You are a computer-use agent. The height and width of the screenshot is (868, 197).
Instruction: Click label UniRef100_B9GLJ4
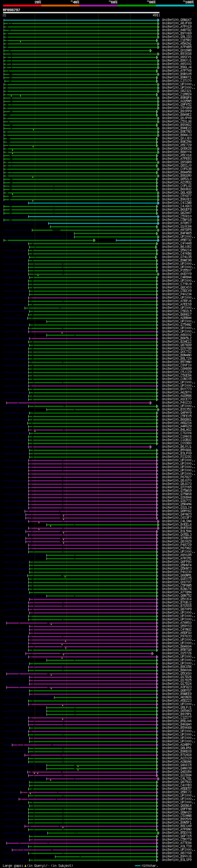(x=177, y=67)
